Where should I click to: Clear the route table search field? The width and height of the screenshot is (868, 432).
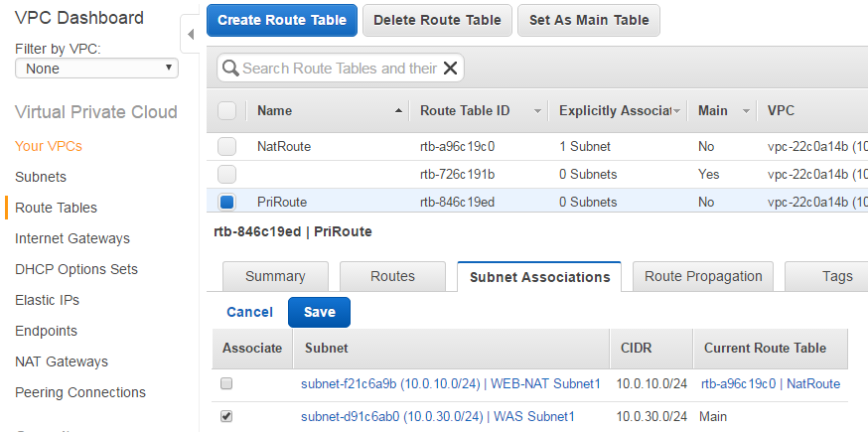(x=450, y=68)
